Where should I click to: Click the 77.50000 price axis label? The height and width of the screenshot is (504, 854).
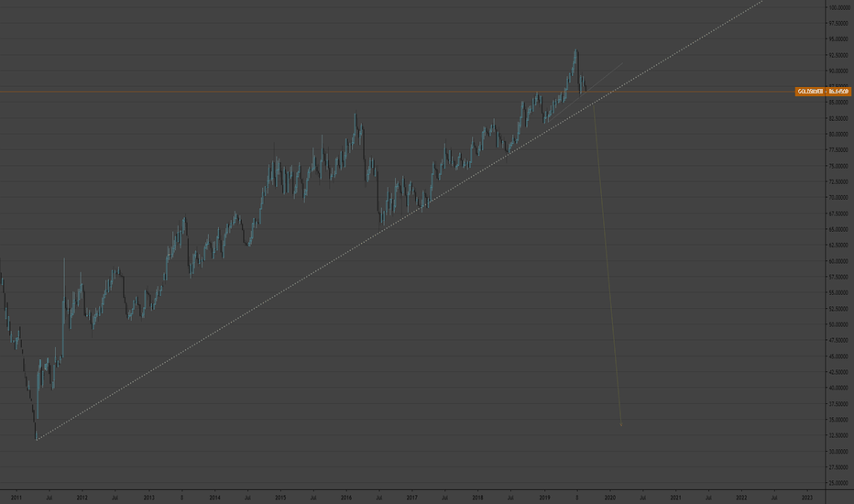tap(838, 150)
